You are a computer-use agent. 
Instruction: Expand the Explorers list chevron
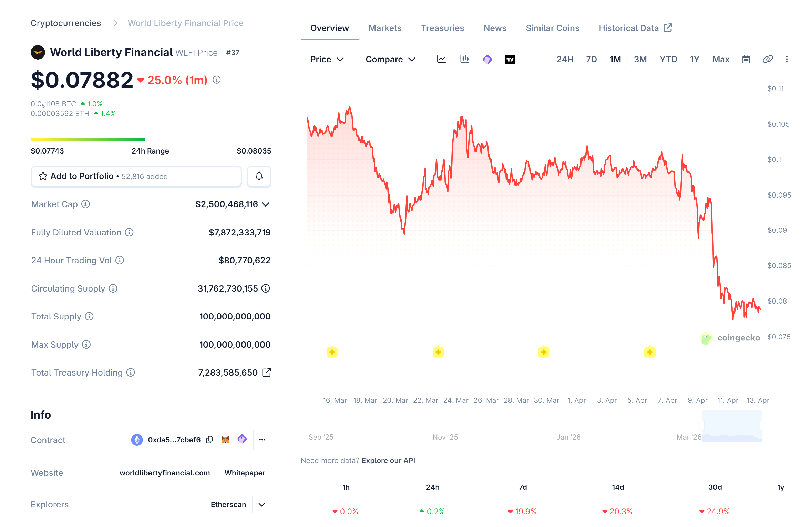coord(261,504)
